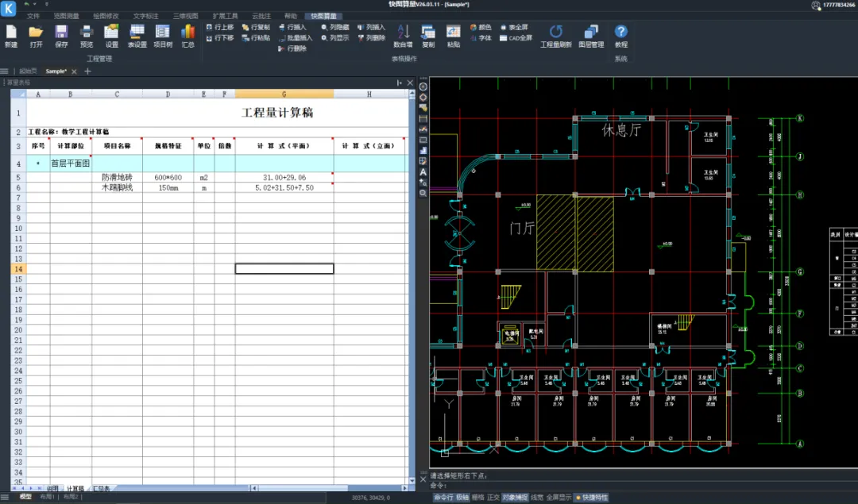Open the 颜色 color option

point(481,27)
